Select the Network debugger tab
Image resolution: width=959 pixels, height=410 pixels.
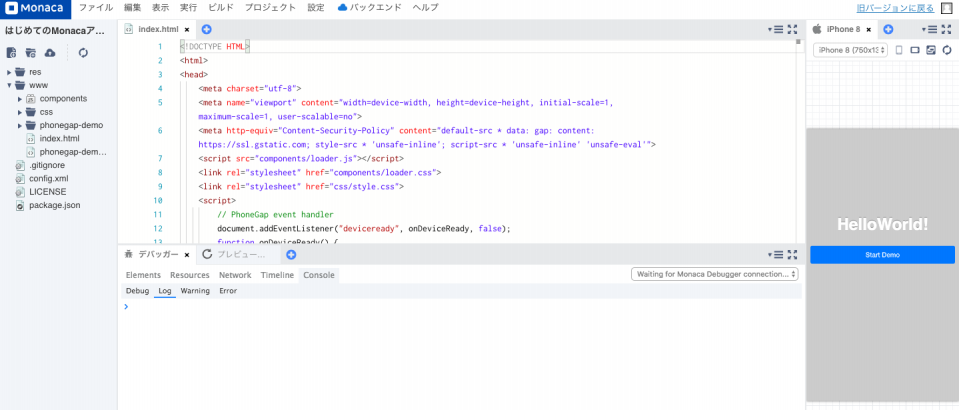tap(235, 275)
